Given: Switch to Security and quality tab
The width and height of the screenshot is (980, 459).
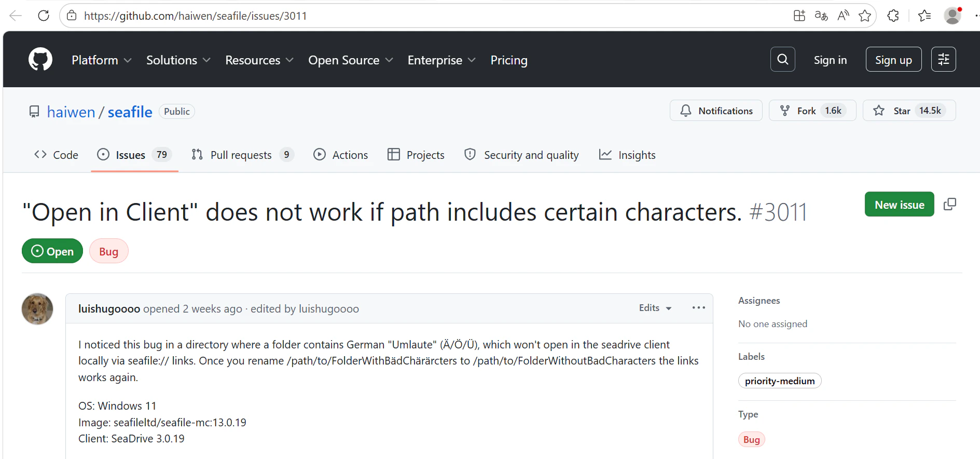Looking at the screenshot, I should click(x=521, y=155).
